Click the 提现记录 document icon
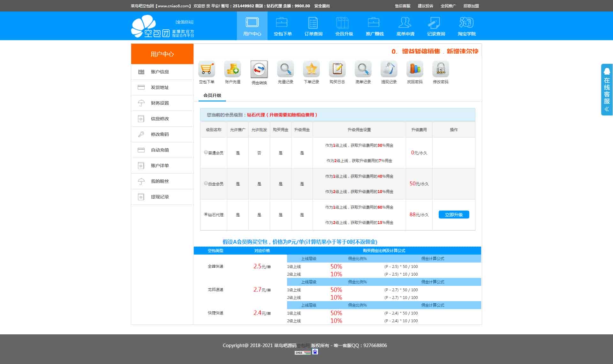Image resolution: width=613 pixels, height=364 pixels. pyautogui.click(x=389, y=69)
